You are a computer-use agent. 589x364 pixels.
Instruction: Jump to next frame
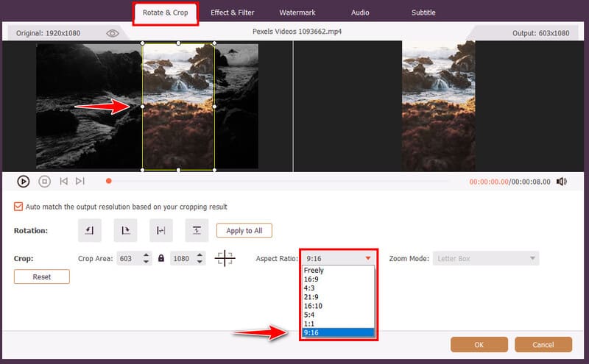[x=80, y=182]
